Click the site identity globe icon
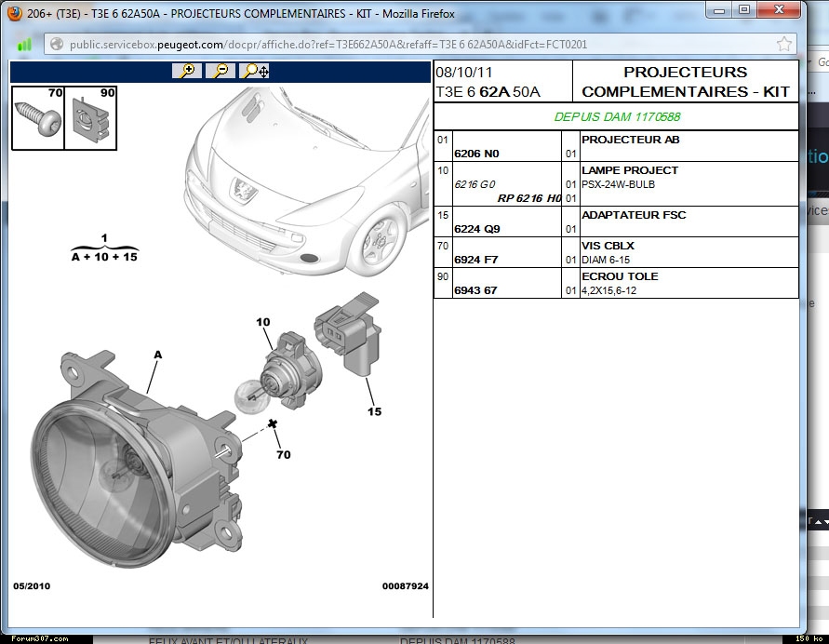Viewport: 829px width, 644px height. coord(57,45)
